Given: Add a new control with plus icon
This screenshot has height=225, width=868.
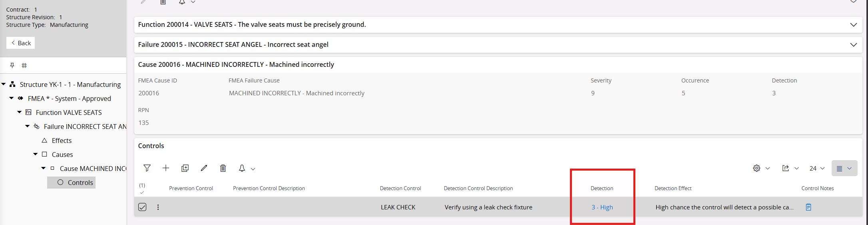Looking at the screenshot, I should coord(166,168).
